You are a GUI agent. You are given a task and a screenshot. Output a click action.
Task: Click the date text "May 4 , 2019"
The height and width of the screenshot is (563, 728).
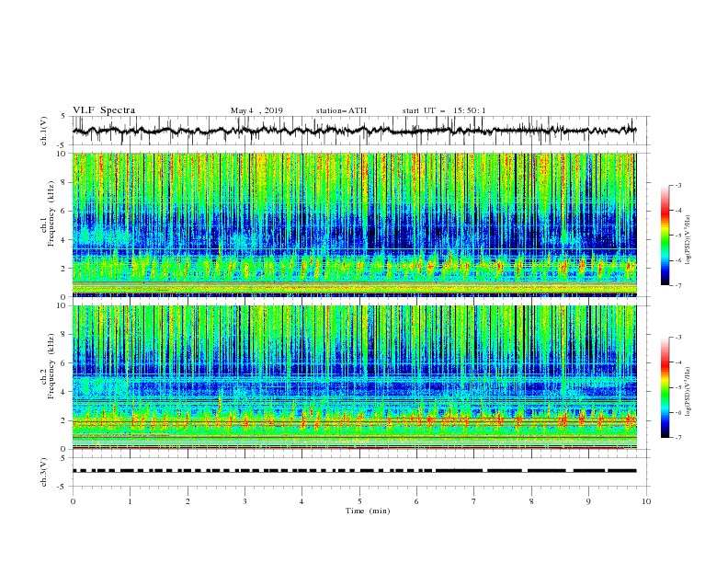(x=256, y=110)
